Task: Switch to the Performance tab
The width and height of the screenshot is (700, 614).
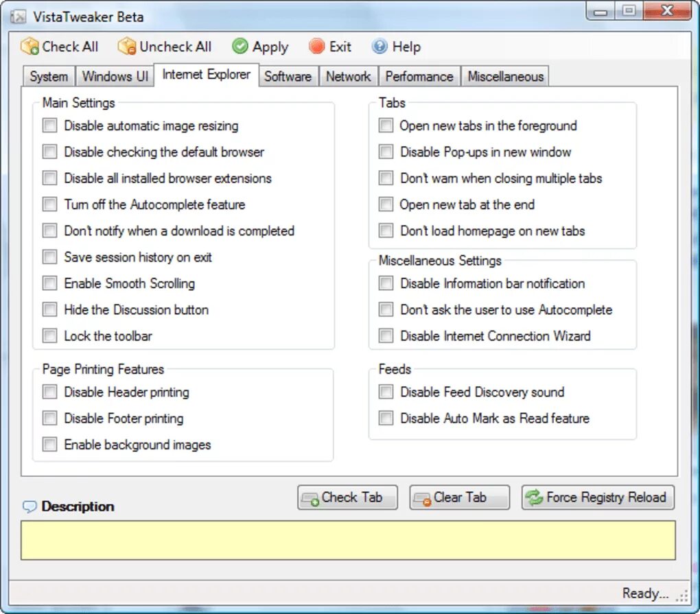Action: pos(419,76)
